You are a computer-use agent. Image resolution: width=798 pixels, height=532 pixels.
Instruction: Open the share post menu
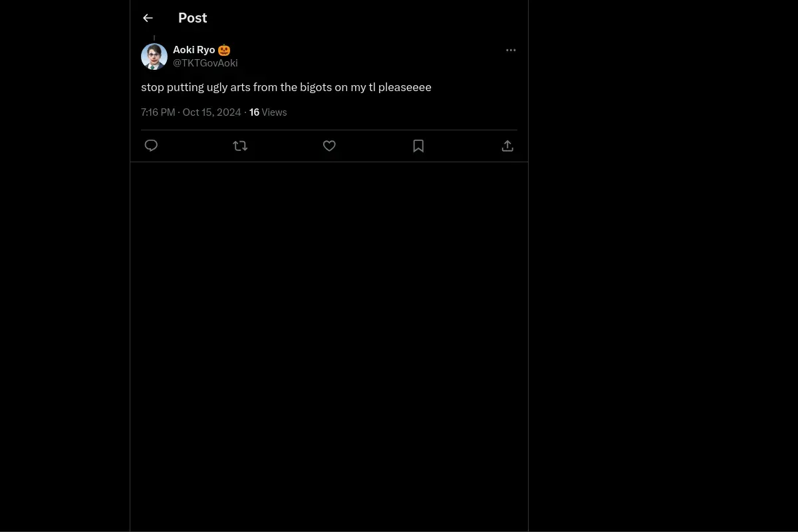507,146
